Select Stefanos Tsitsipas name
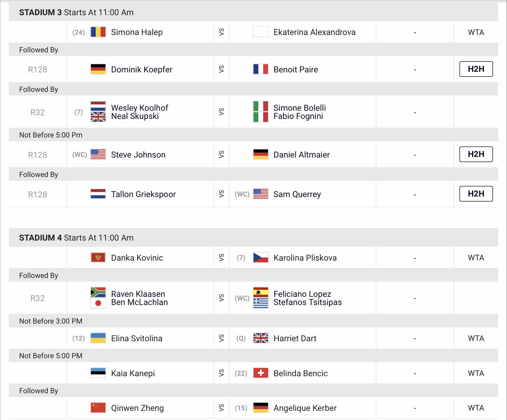 (308, 302)
